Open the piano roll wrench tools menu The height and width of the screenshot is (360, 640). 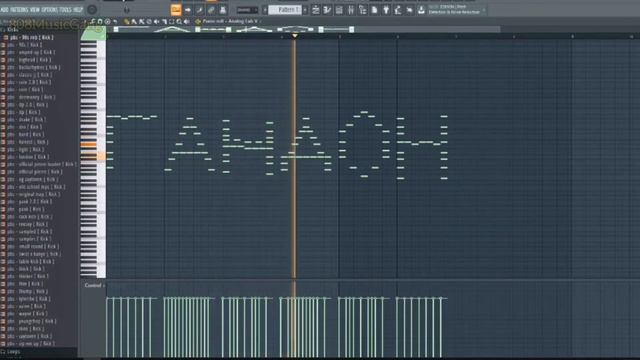tap(93, 22)
